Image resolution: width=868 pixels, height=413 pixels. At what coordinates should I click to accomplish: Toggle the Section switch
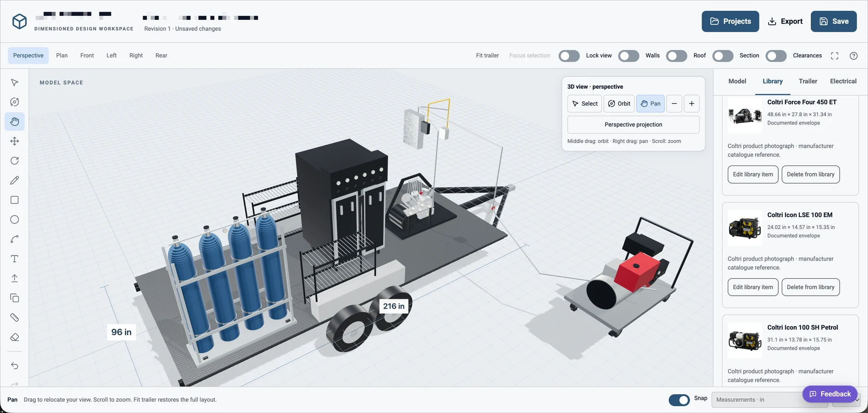coord(723,55)
